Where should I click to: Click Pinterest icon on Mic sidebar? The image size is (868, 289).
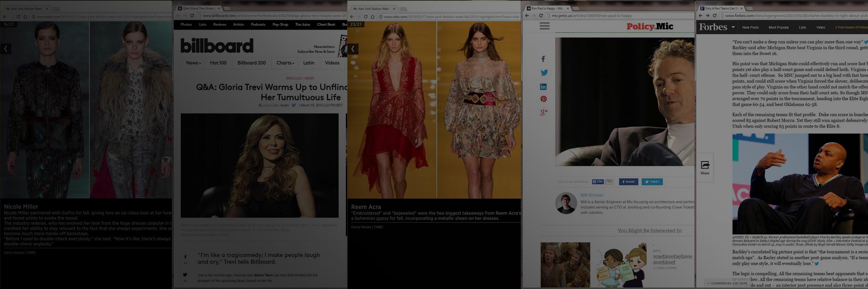544,99
